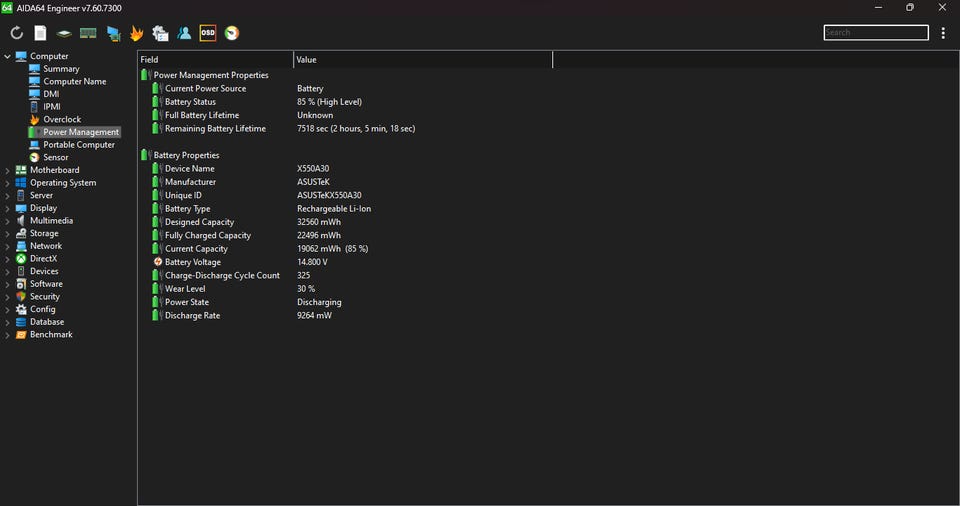Select Computer Name in the tree
The image size is (960, 506).
[74, 81]
